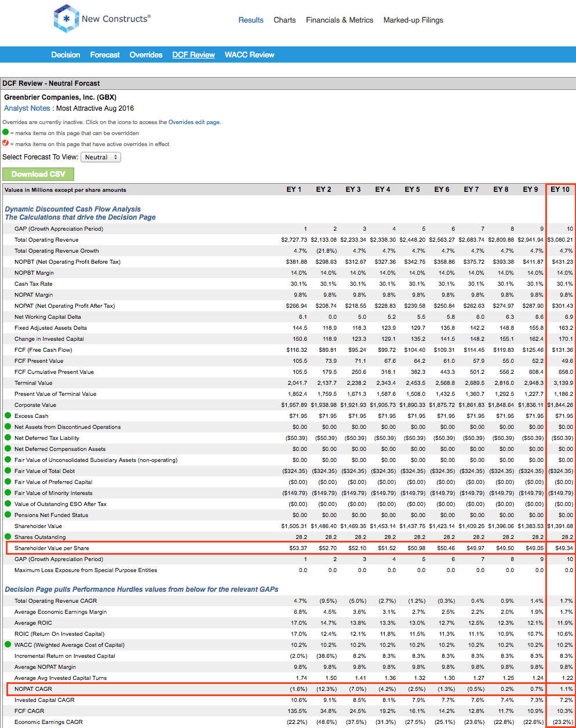Click the green override icon for Excess Cash
This screenshot has height=728, width=576.
click(x=8, y=416)
